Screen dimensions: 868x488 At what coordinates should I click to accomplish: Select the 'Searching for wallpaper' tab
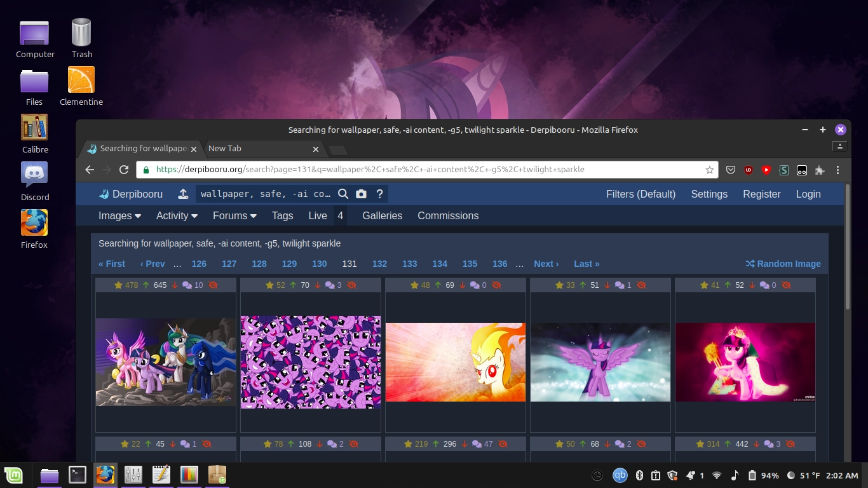click(x=142, y=149)
